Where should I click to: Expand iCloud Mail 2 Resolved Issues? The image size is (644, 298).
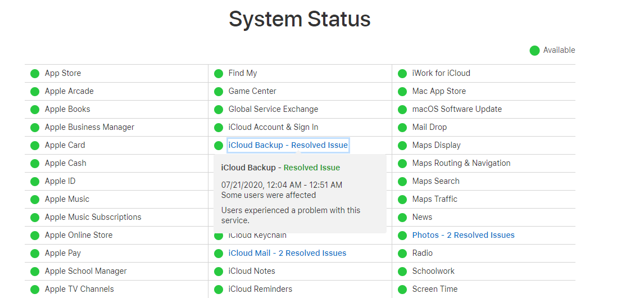click(x=287, y=253)
